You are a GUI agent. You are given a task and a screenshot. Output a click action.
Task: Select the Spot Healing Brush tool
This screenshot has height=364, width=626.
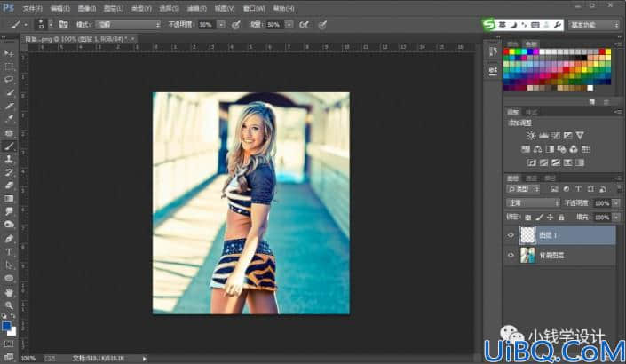(x=9, y=133)
